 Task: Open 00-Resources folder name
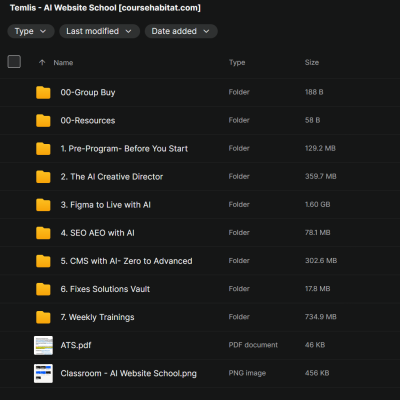point(88,120)
